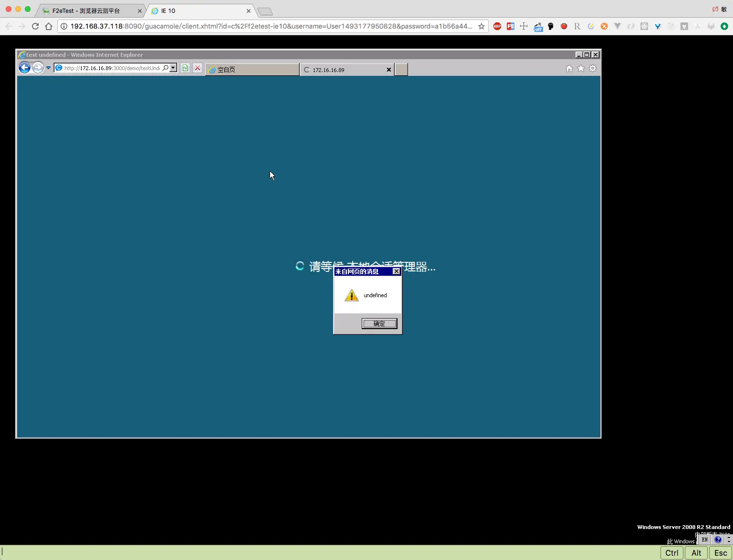Click the gray R extension icon
733x560 pixels.
click(x=577, y=26)
